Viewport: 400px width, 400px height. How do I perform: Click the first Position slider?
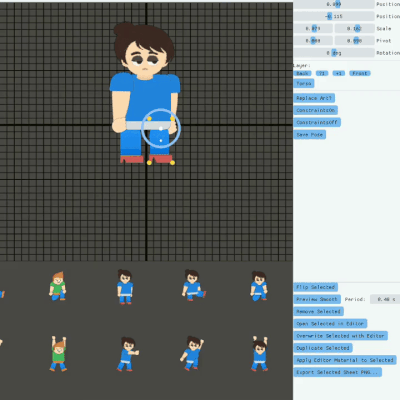click(x=334, y=4)
